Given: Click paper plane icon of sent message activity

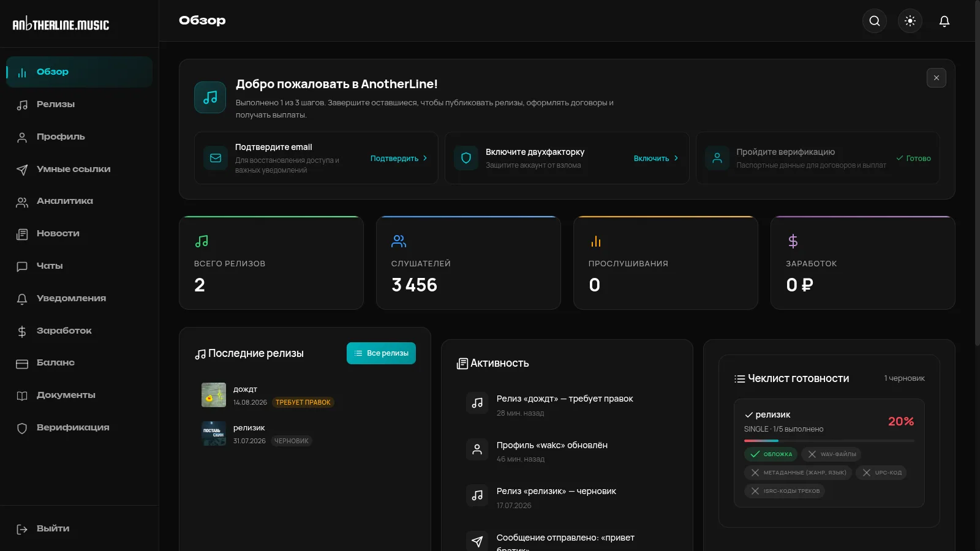Looking at the screenshot, I should click(477, 541).
